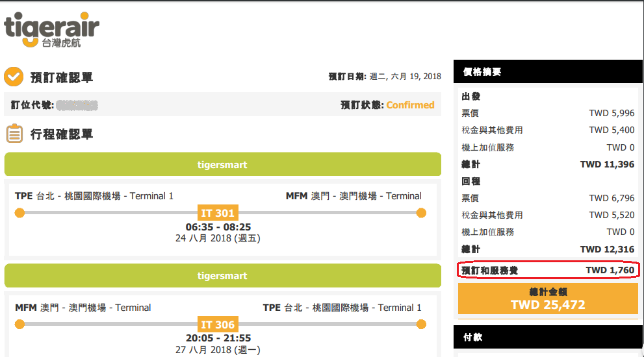
Task: Click the departure dot of flight IT 301
Action: click(19, 213)
